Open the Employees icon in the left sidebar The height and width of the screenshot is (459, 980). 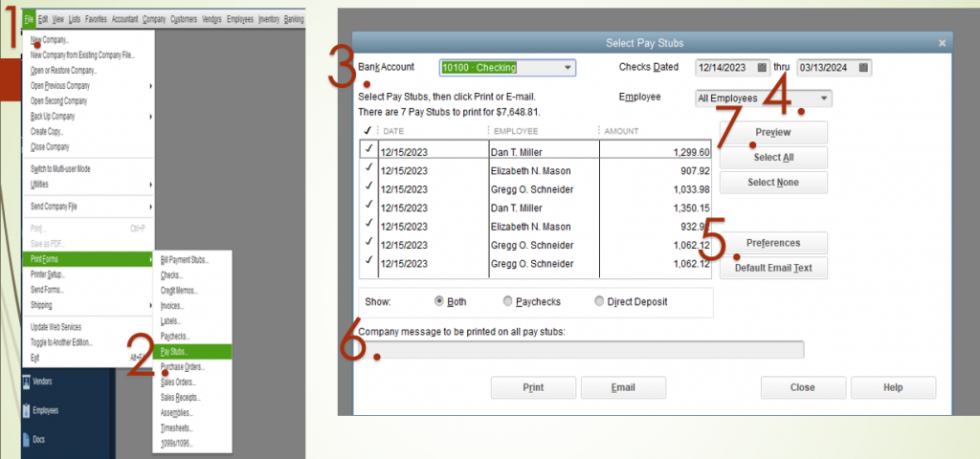[27, 411]
